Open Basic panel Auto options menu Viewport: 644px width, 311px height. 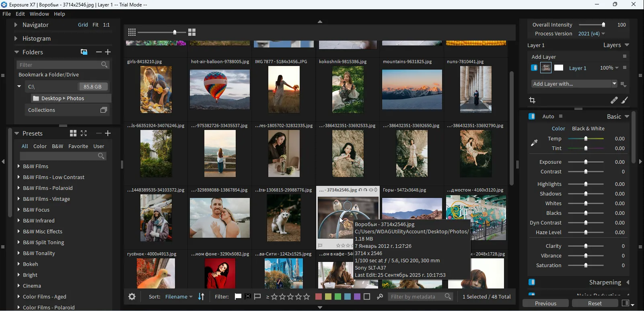pos(561,116)
